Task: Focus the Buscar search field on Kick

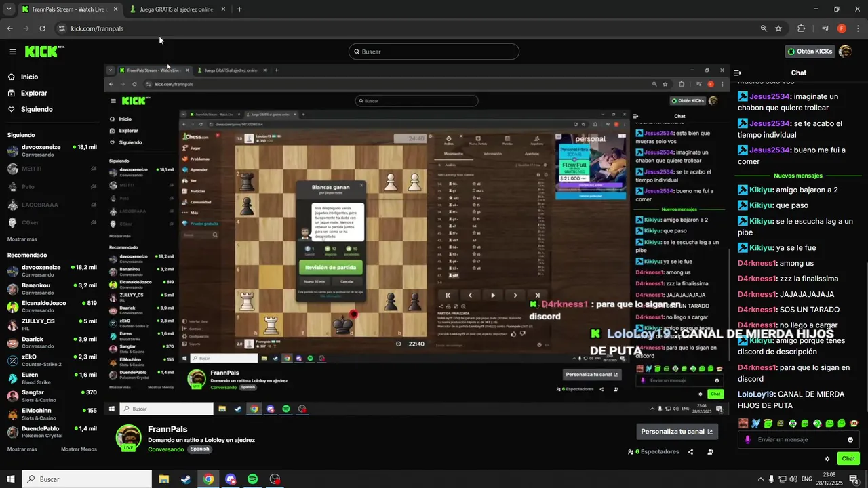Action: [434, 52]
